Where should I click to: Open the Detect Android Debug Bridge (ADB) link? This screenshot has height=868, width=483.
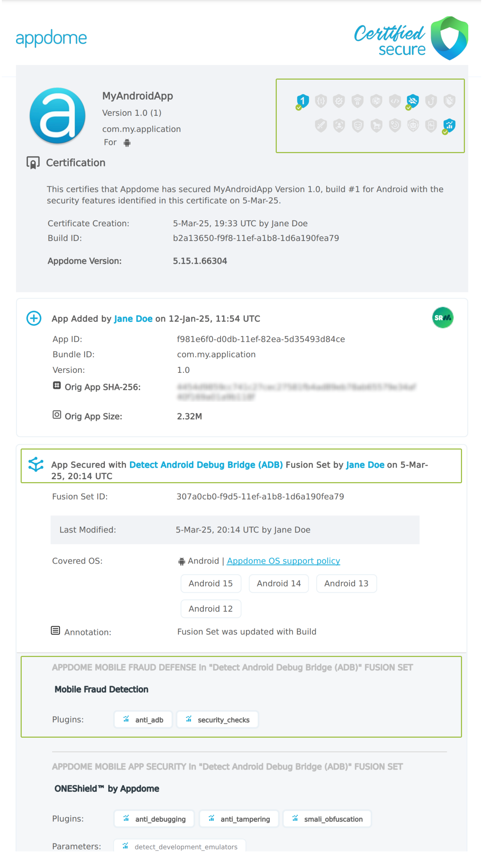206,465
